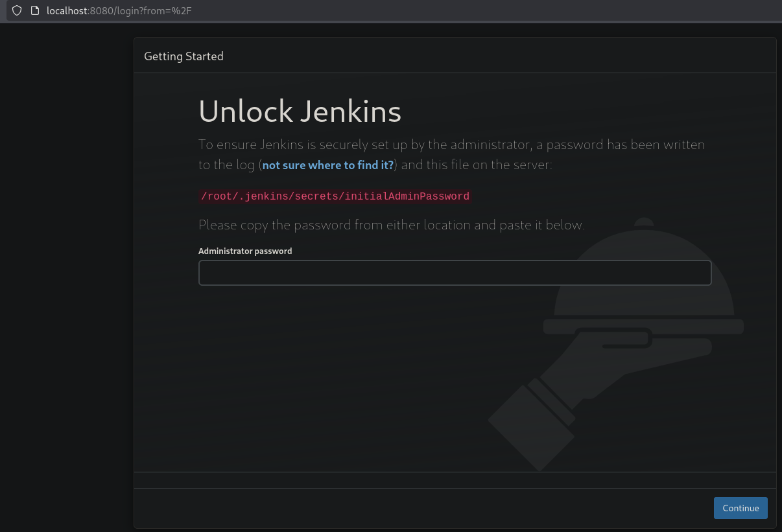Click the 'Please copy the password' instruction text
Image resolution: width=782 pixels, height=532 pixels.
pos(391,226)
